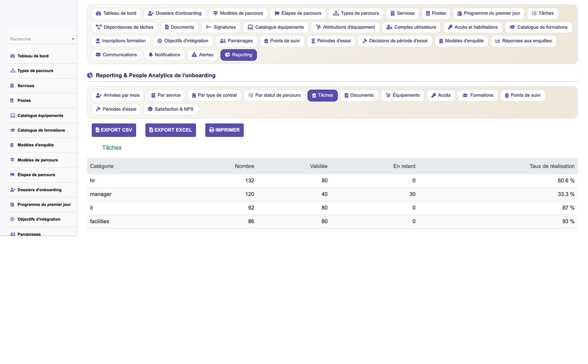Show the Équipements report
This screenshot has width=588, height=364.
click(402, 95)
